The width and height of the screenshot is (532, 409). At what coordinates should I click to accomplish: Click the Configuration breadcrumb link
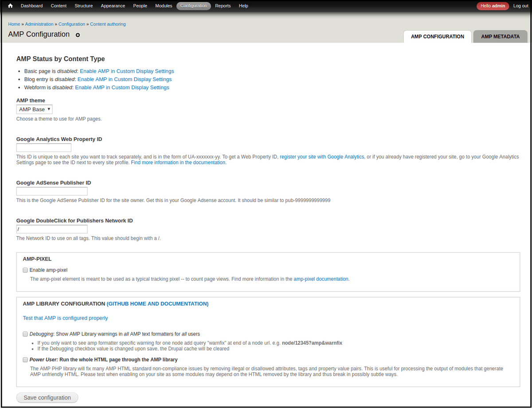pos(71,24)
